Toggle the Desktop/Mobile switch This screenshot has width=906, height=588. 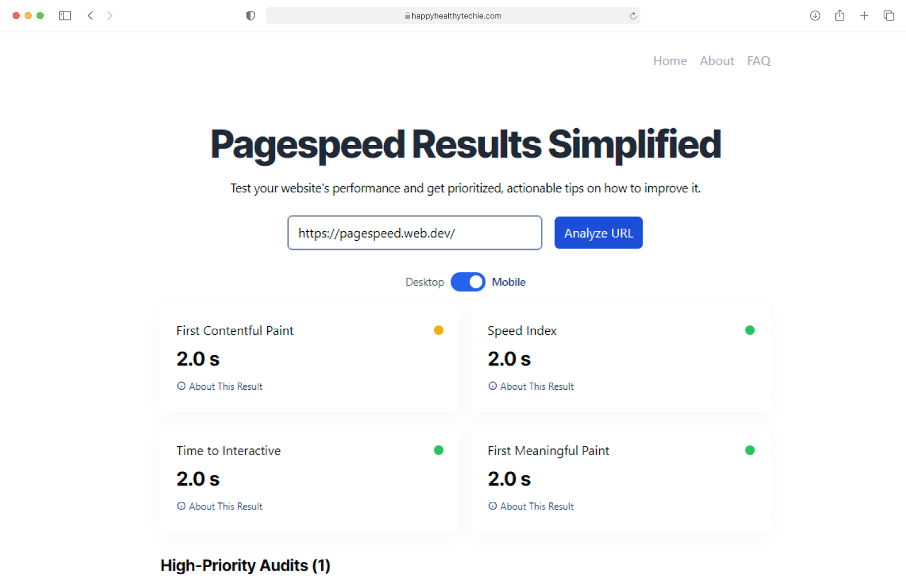467,282
